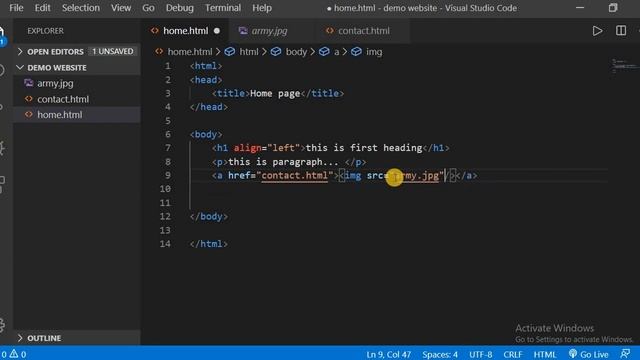Open contact.html in the Explorer tree

[x=63, y=99]
